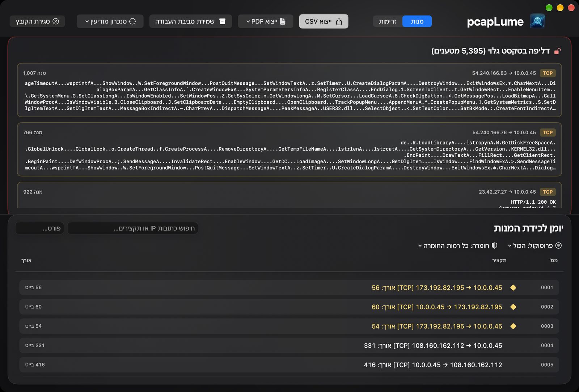Click the סגירת הקובץ button
Image resolution: width=579 pixels, height=392 pixels.
37,21
